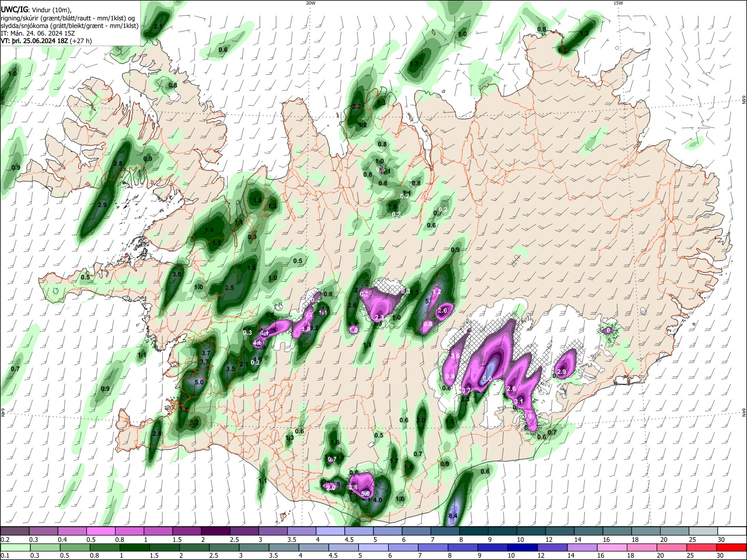The width and height of the screenshot is (747, 560).
Task: Click the "2.5" rain value in west Iceland
Action: pos(229,288)
